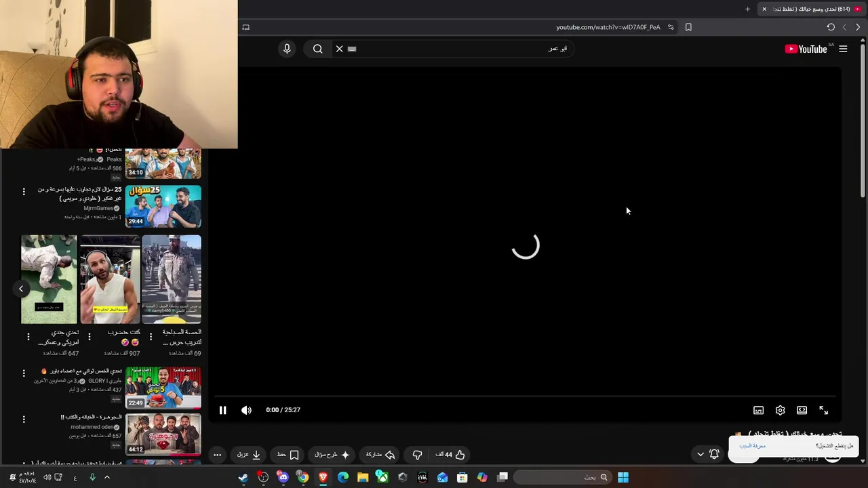The image size is (868, 488).
Task: Open the taskbar volume control
Action: (47, 477)
